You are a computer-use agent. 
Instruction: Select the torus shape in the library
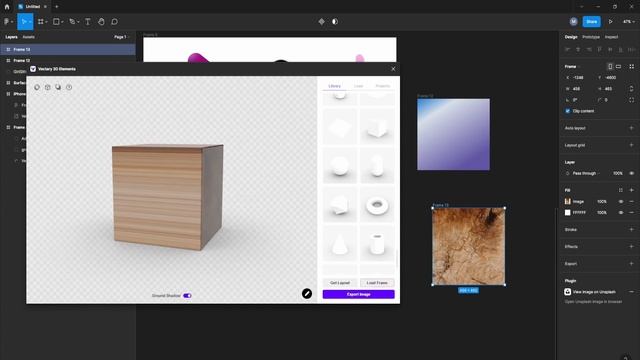(377, 205)
